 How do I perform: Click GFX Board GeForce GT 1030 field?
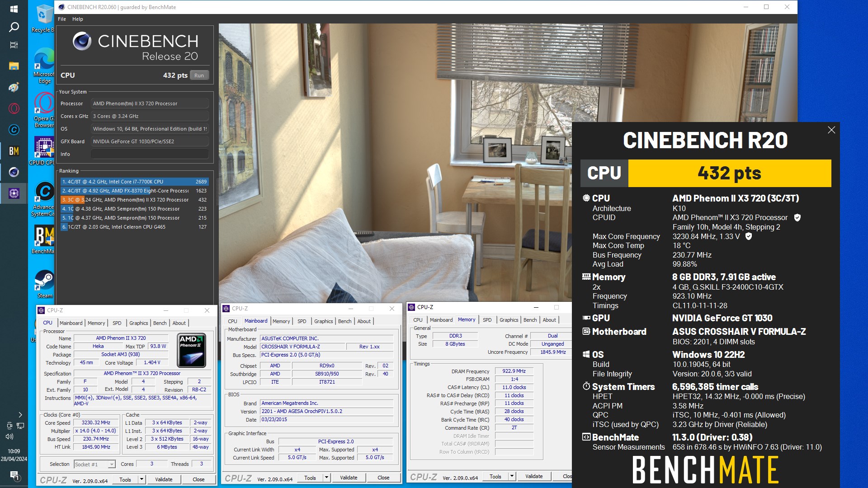[x=150, y=141]
